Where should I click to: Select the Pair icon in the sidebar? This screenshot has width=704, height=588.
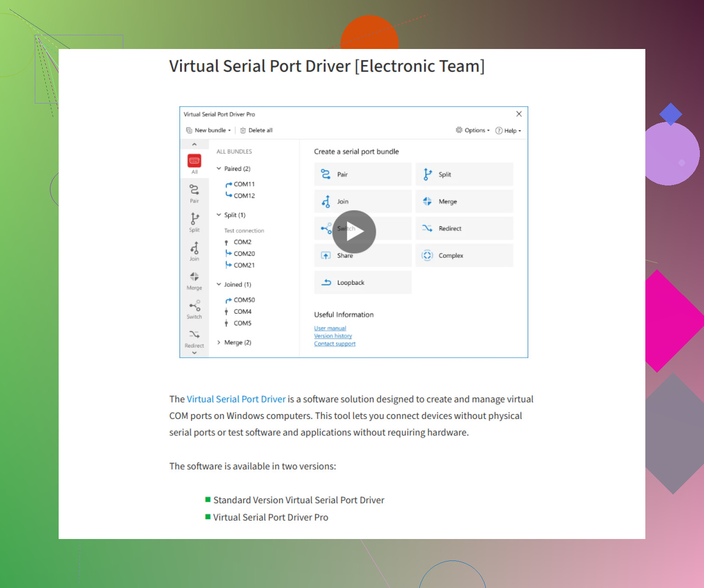point(194,190)
